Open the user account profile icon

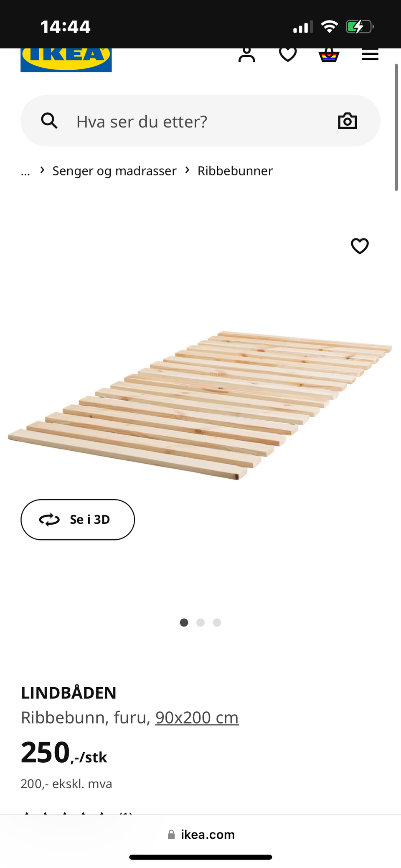pos(246,55)
